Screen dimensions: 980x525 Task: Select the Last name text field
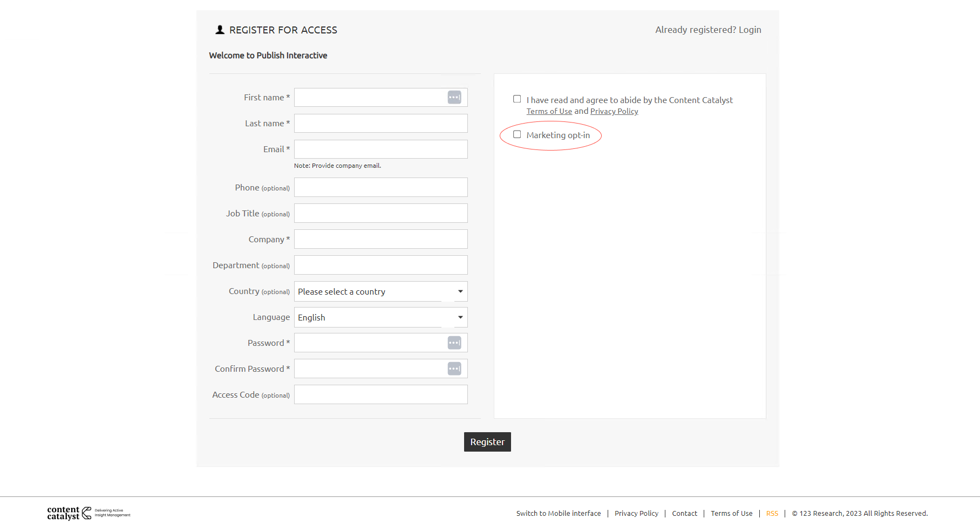coord(380,124)
